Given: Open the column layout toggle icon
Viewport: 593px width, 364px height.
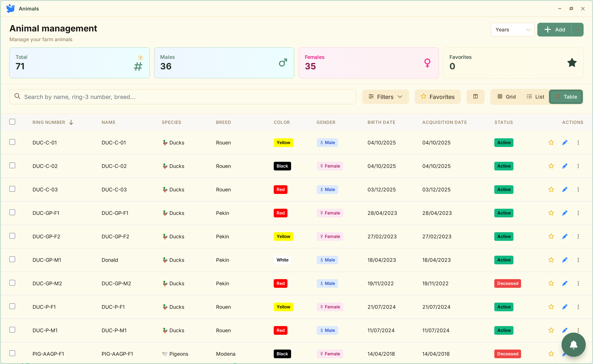Looking at the screenshot, I should [x=475, y=97].
